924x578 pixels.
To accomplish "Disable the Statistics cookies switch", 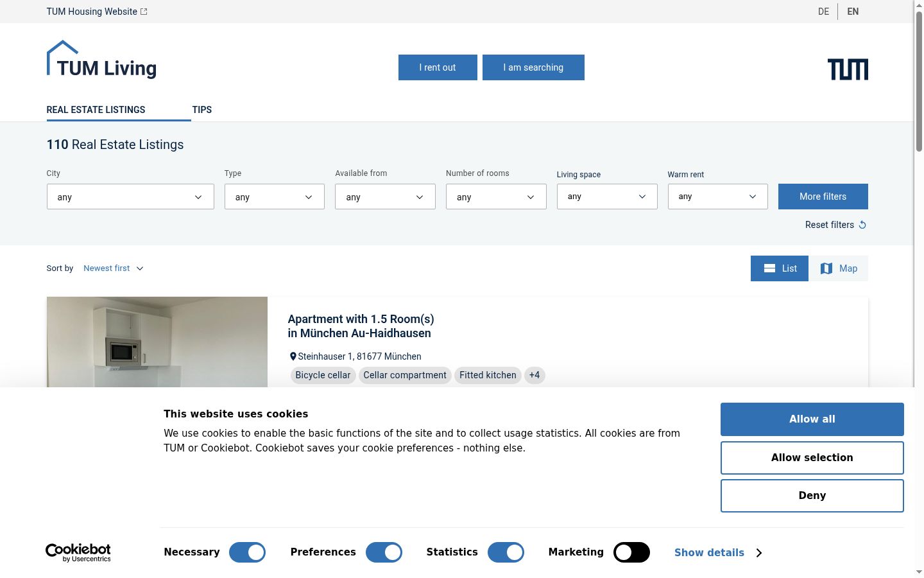I will (x=506, y=552).
